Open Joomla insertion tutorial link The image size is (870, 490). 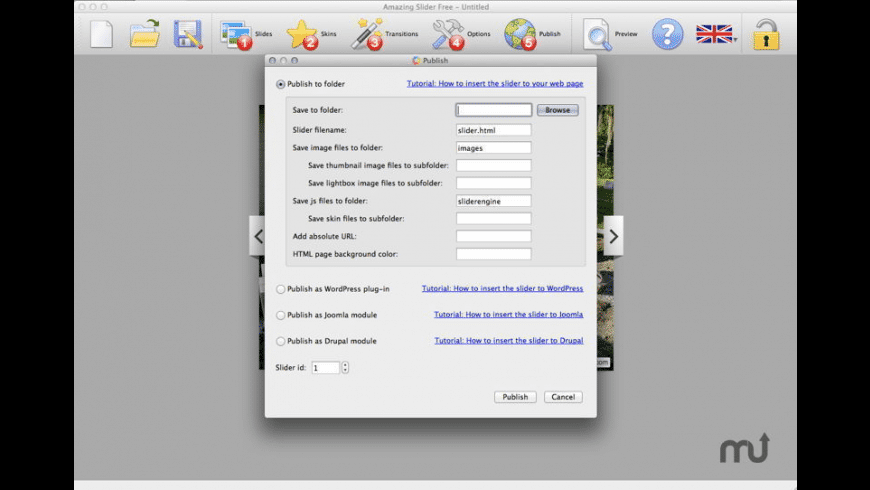(x=508, y=314)
